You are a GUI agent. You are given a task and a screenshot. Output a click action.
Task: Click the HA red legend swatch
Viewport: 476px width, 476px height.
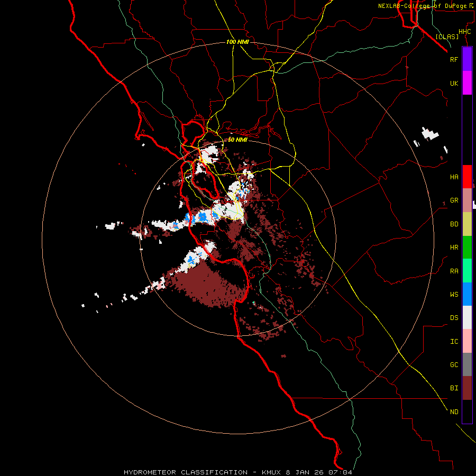click(x=467, y=177)
